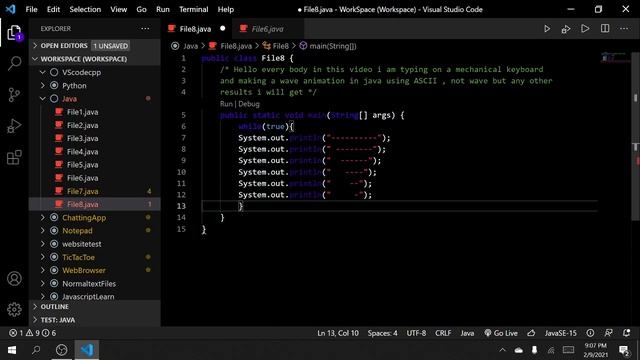Change line ending via CRLF
The width and height of the screenshot is (640, 360).
tap(443, 333)
